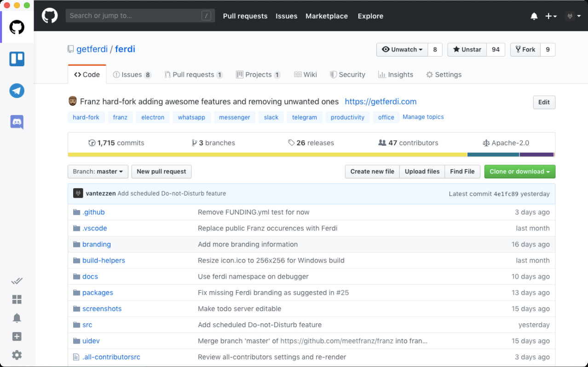Open the Discord service in sidebar
Image resolution: width=588 pixels, height=367 pixels.
(x=17, y=122)
